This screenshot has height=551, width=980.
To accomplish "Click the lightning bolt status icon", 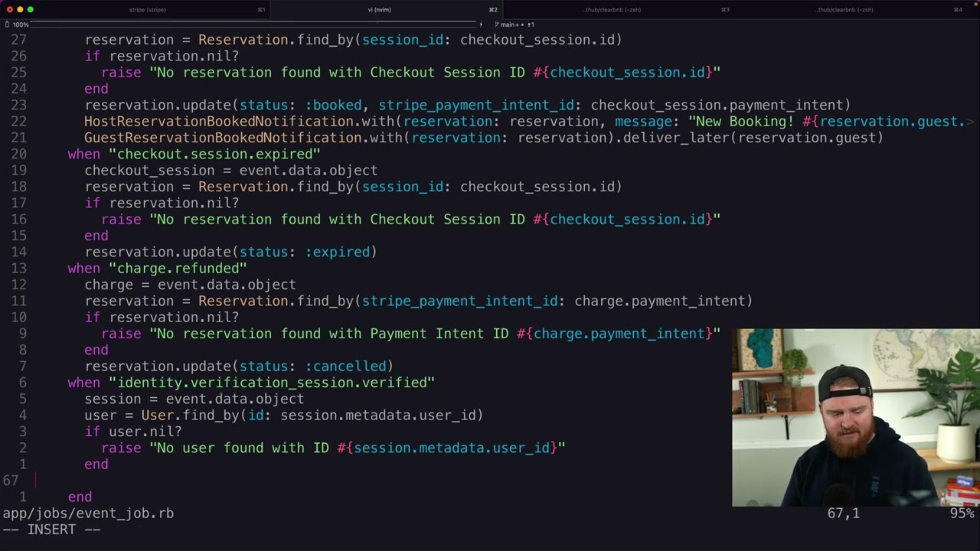I will (481, 24).
